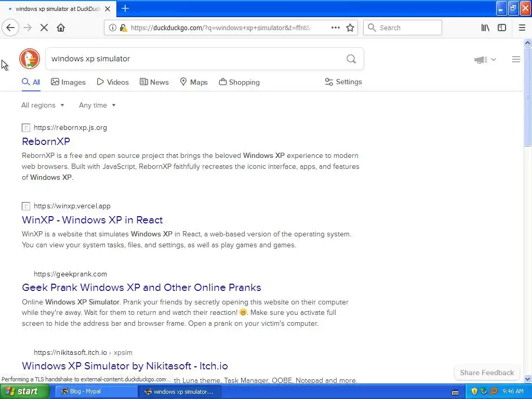Viewport: 532px width, 399px height.
Task: Click the forward navigation arrow
Action: pos(28,28)
